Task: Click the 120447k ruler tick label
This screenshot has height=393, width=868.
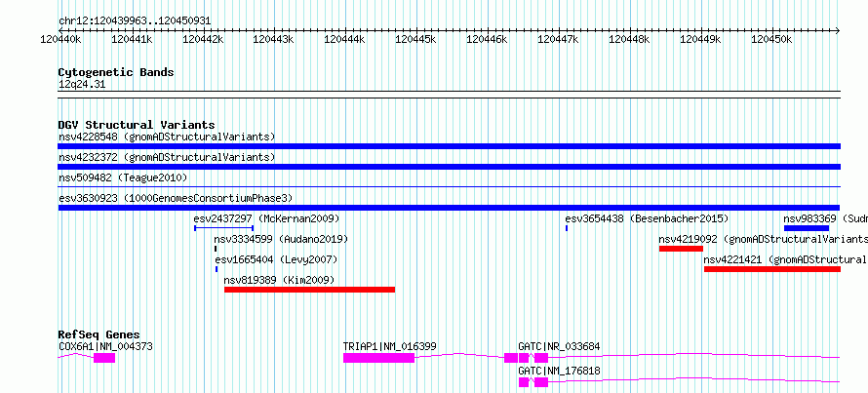Action: [x=558, y=39]
